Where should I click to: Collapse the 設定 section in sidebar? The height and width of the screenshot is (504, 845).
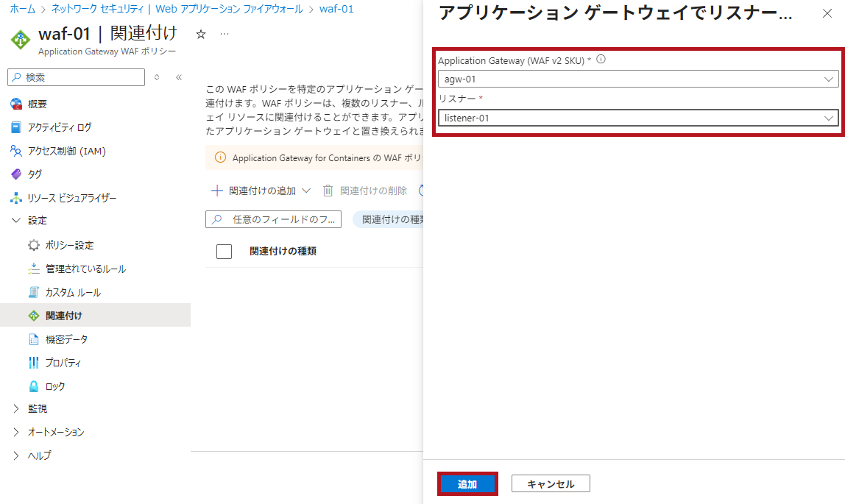[x=16, y=221]
